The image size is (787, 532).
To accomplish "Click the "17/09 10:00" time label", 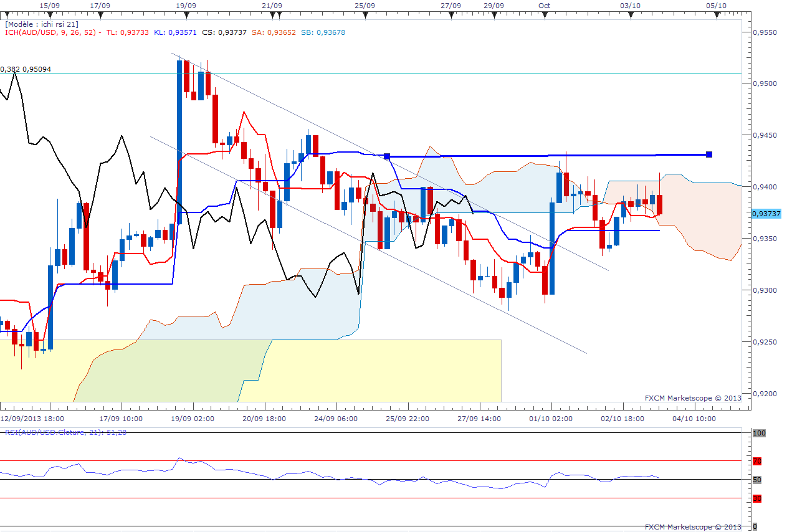I will click(x=122, y=418).
